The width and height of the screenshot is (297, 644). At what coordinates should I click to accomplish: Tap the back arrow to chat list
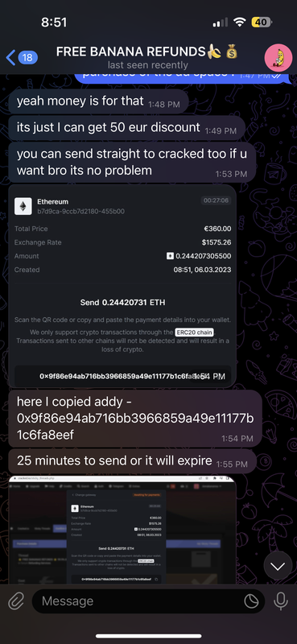pos(11,57)
